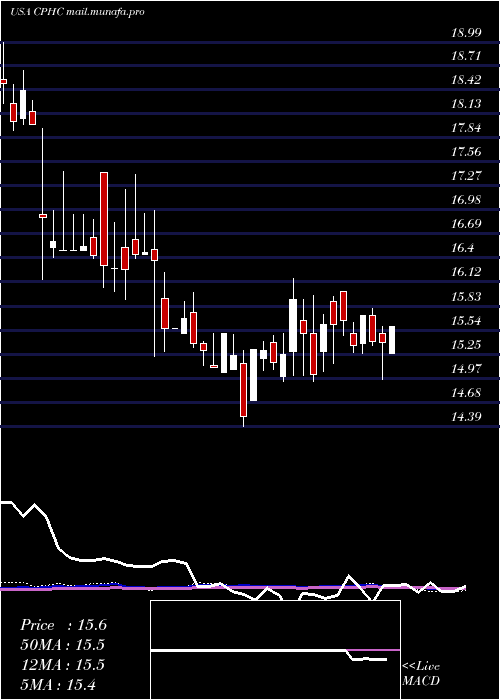Screen dimensions: 500x700
Task: Click the 16.12 price axis label
Action: (x=466, y=272)
